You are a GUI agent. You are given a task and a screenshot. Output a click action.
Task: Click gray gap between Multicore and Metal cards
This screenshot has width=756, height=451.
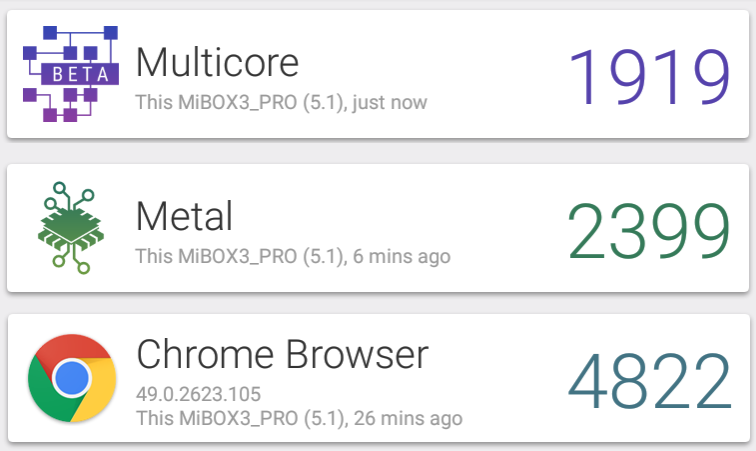click(x=378, y=152)
